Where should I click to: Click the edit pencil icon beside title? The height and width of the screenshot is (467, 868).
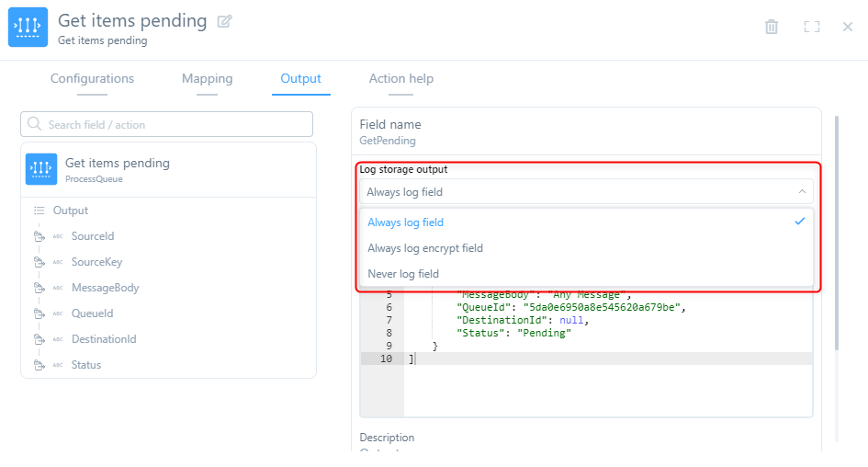[x=225, y=21]
